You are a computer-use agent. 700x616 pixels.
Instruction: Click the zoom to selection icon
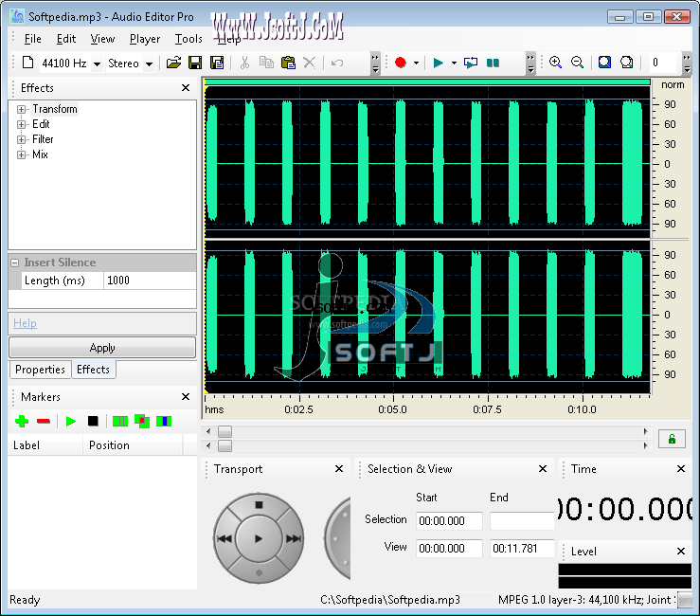[605, 63]
